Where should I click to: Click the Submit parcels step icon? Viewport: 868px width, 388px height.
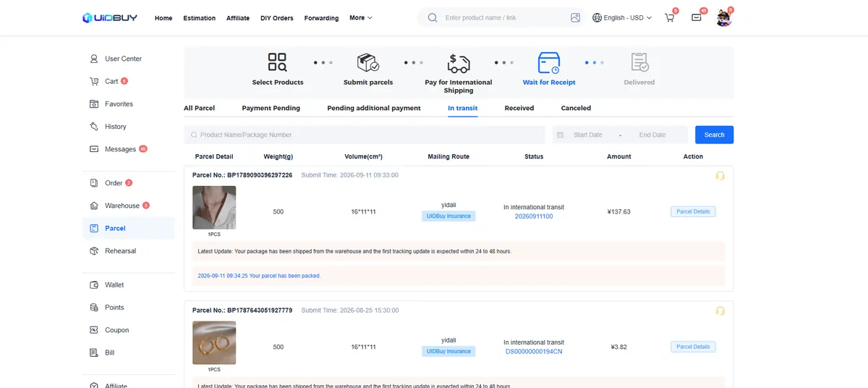(368, 62)
